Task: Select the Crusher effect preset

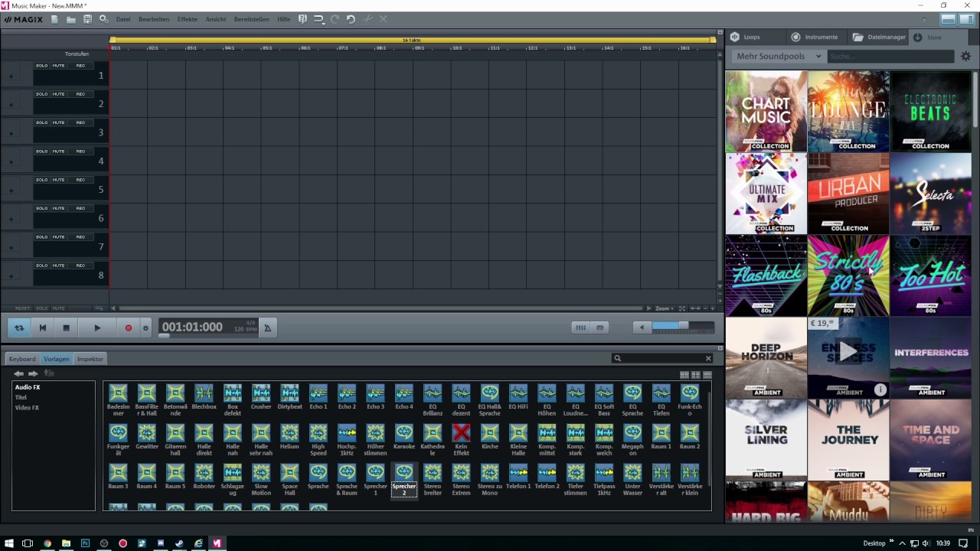Action: tap(261, 397)
